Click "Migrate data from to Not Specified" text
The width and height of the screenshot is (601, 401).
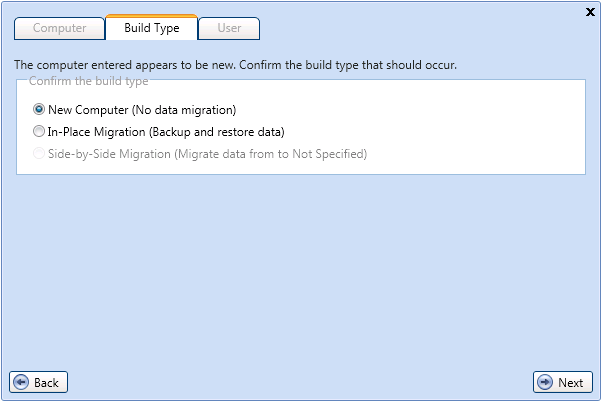coord(271,154)
